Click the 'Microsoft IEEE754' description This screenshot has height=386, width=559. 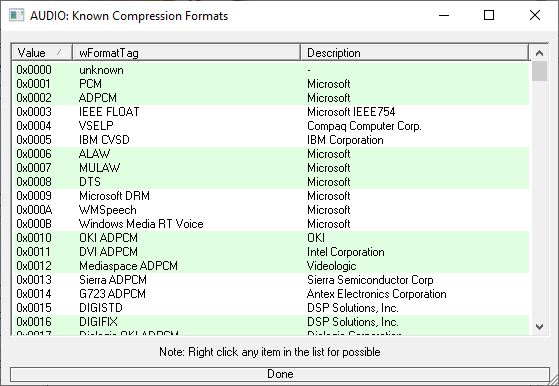point(351,112)
